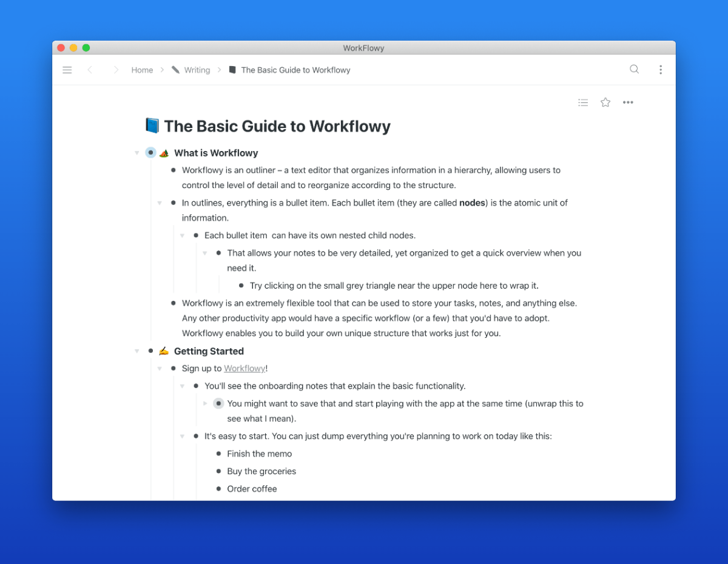
Task: Click the 'What is Workflowy' heading text
Action: point(216,153)
